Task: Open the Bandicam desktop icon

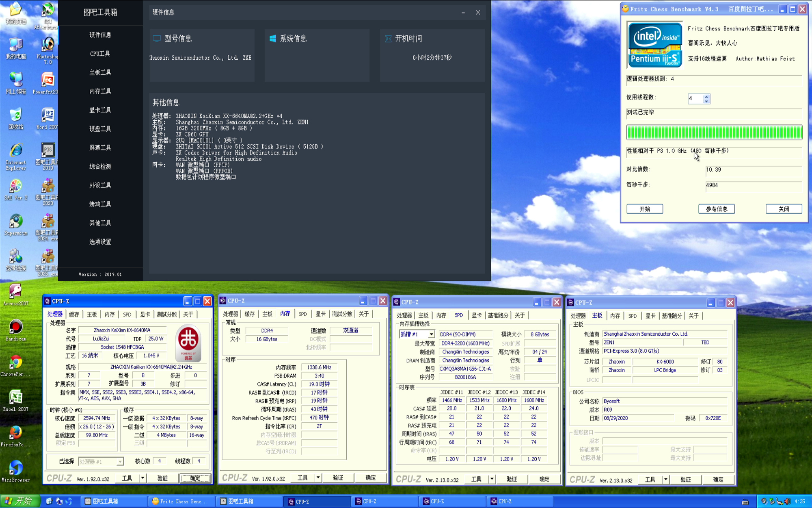Action: coord(16,330)
